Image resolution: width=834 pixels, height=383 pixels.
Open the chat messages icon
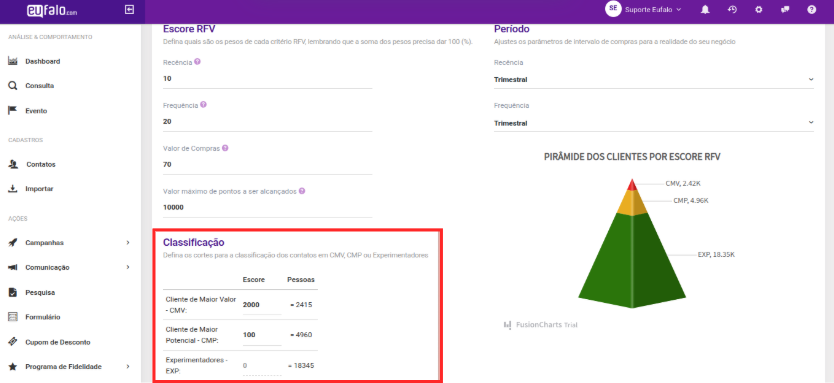point(785,10)
